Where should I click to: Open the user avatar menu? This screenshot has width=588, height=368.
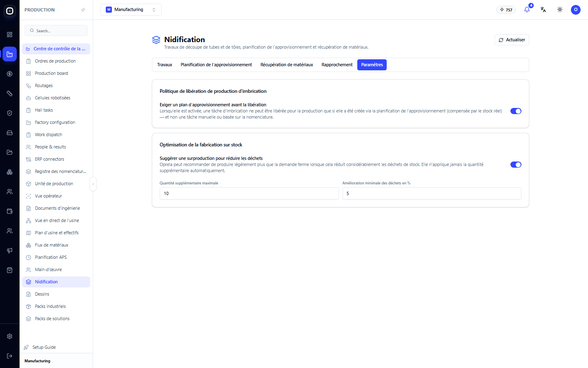pyautogui.click(x=576, y=9)
